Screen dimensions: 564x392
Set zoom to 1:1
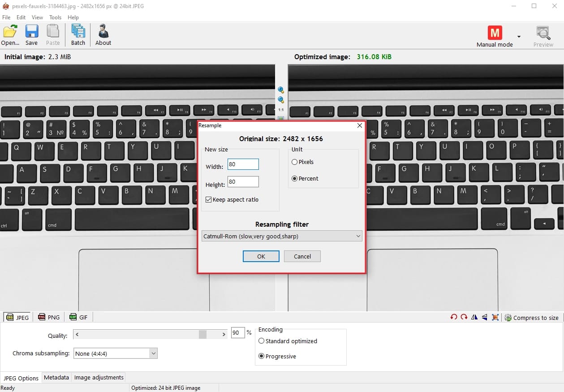point(281,109)
